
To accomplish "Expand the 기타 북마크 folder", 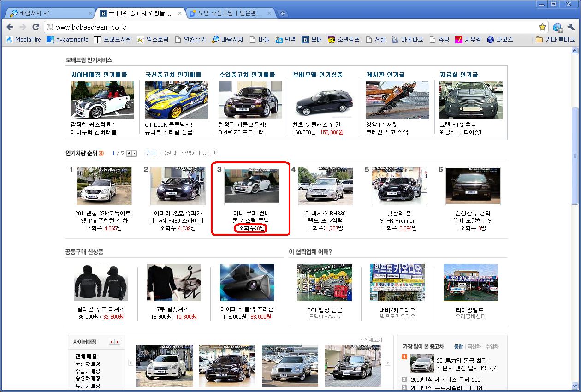I will click(x=555, y=40).
